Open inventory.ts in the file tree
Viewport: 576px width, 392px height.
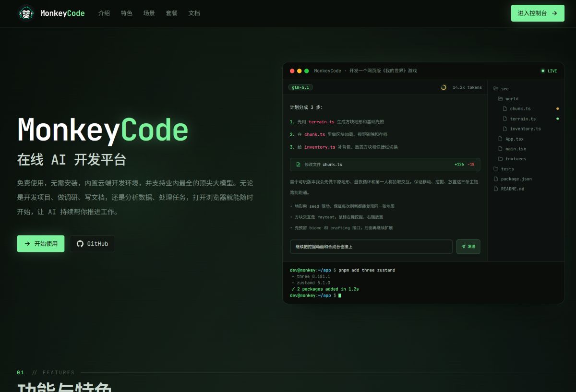coord(525,129)
